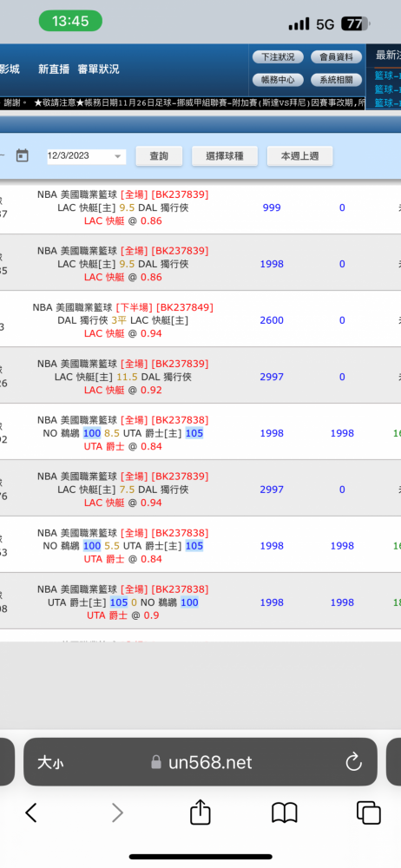Select the 新直播 navigation item

[54, 69]
